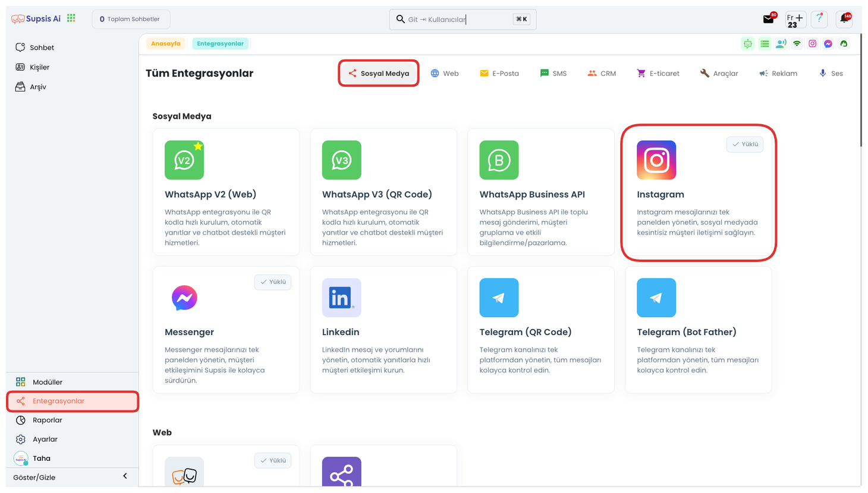Click the green chatbot icon

click(748, 43)
